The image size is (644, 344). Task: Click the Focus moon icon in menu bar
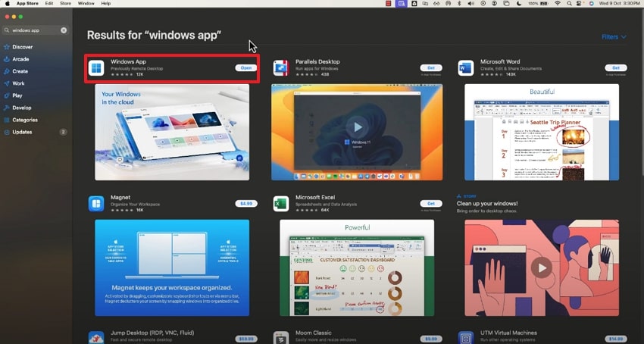point(519,3)
